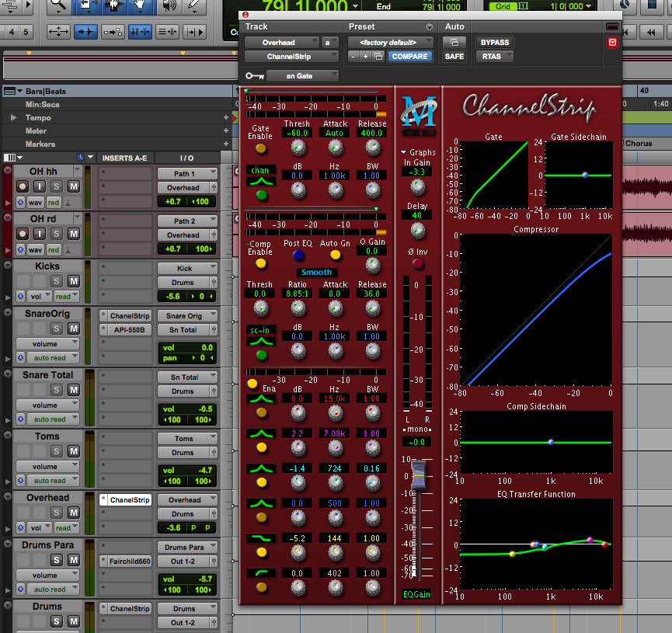The width and height of the screenshot is (672, 633).
Task: Click the EQGain button
Action: click(416, 594)
